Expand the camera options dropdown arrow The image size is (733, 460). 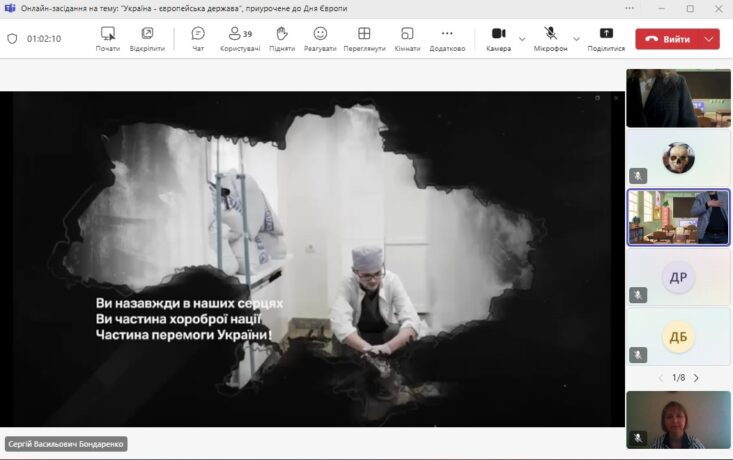522,39
